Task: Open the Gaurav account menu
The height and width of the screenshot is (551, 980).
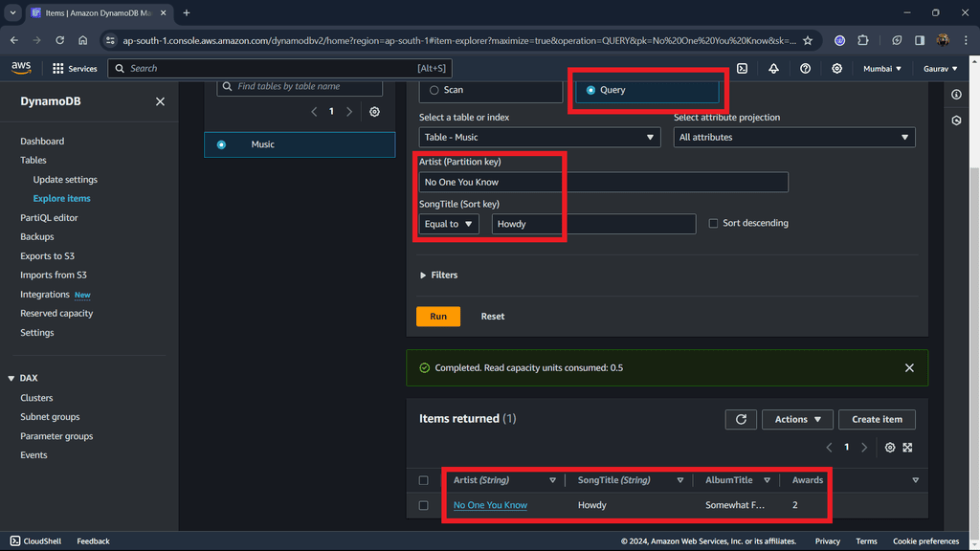Action: tap(940, 69)
